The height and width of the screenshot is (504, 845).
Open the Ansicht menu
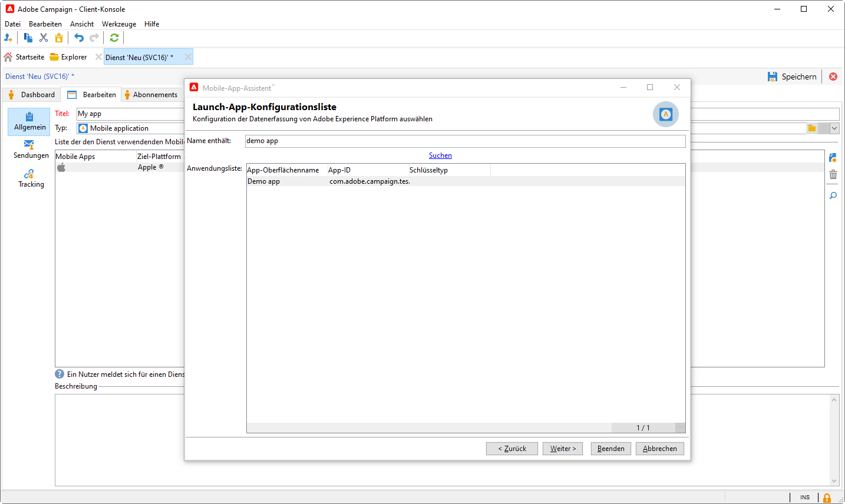click(82, 24)
